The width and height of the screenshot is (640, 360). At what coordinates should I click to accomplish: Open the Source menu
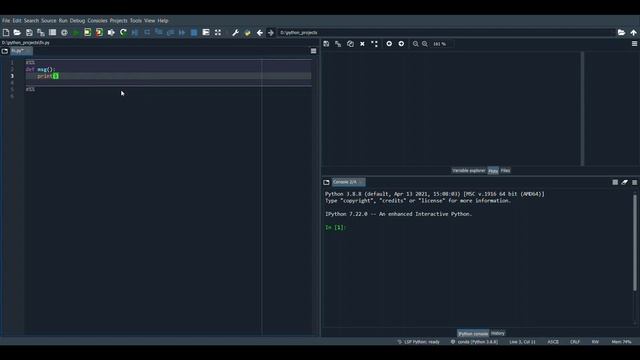[49, 20]
